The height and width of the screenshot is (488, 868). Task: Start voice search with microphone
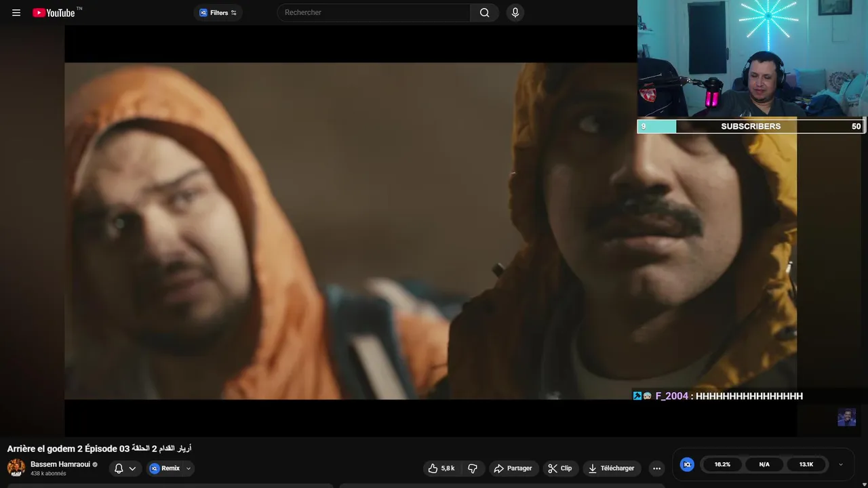pos(515,13)
